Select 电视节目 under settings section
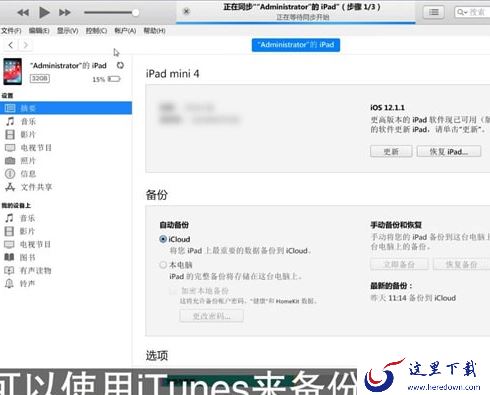This screenshot has width=490, height=395. (x=66, y=148)
